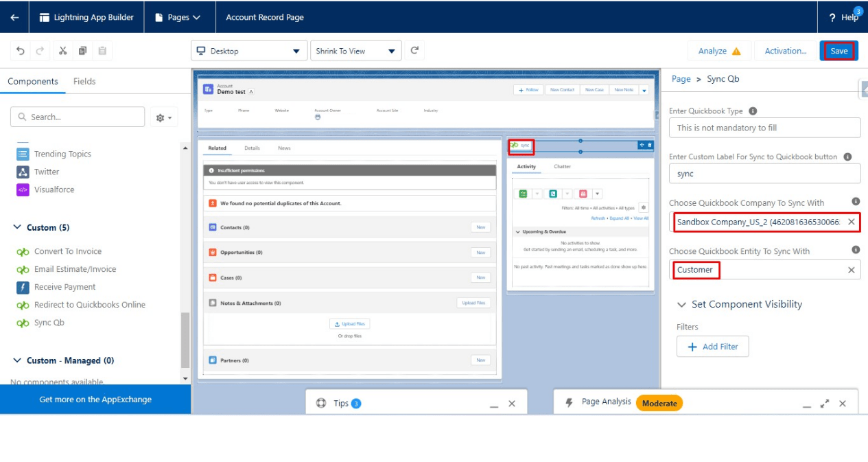Click New button in Contacts row

481,227
